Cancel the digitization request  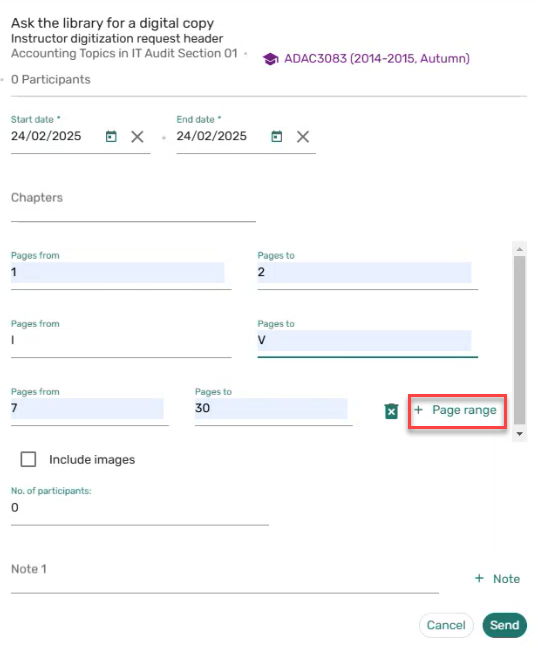[x=446, y=625]
